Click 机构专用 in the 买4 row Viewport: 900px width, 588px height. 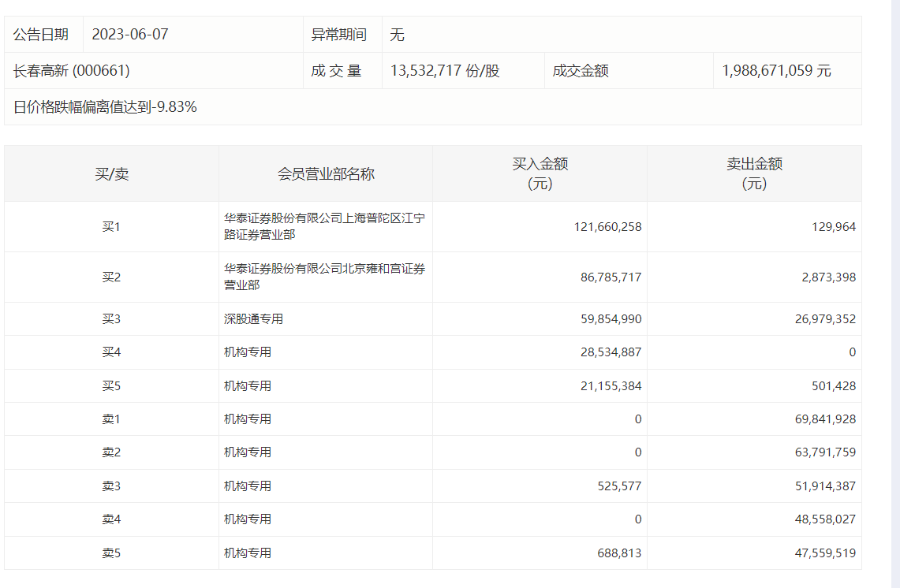(248, 352)
